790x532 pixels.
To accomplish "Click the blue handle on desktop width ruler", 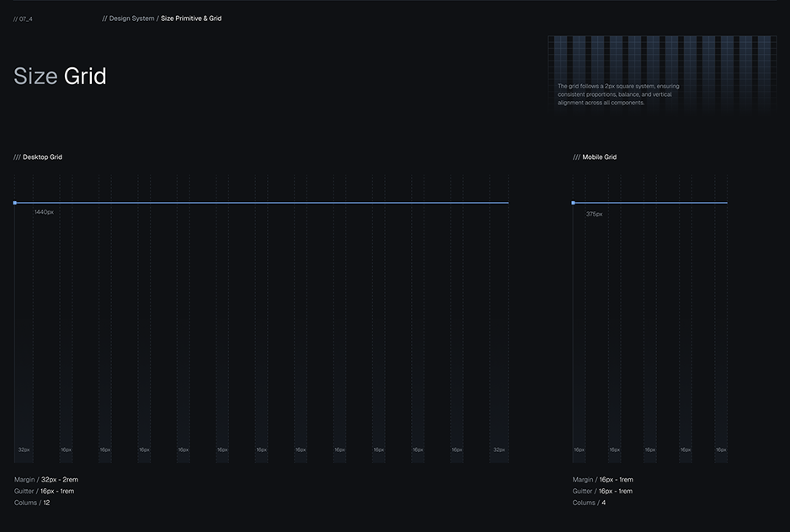I will (15, 203).
